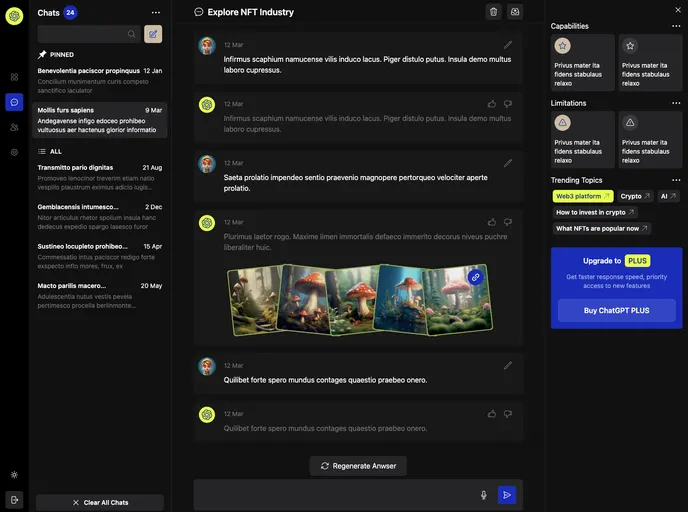Click the ALL section header
This screenshot has width=688, height=512.
(x=50, y=152)
